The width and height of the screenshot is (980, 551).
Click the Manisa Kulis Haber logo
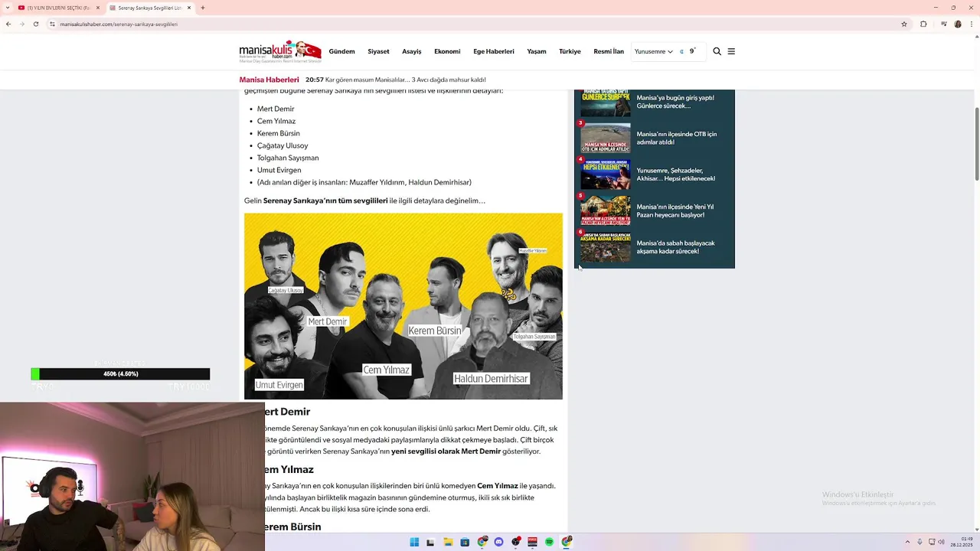coord(280,51)
